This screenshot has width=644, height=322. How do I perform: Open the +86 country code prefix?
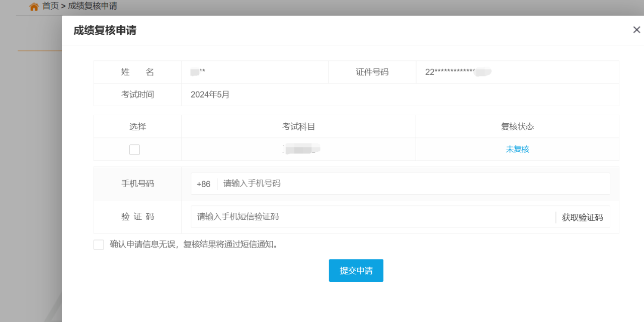point(203,184)
